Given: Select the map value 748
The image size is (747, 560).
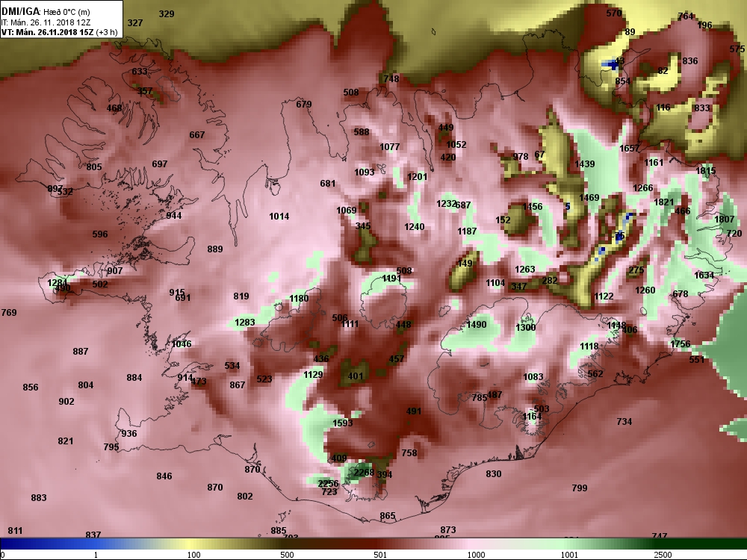Looking at the screenshot, I should [x=391, y=78].
